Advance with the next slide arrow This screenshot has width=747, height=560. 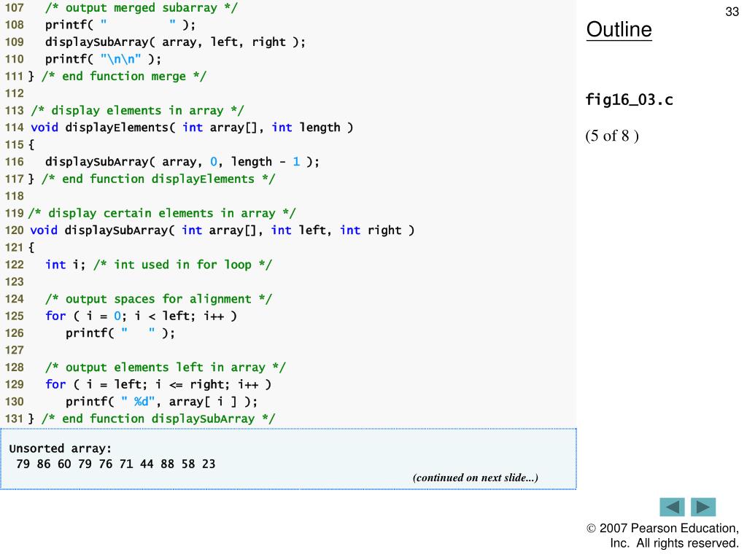pyautogui.click(x=703, y=507)
